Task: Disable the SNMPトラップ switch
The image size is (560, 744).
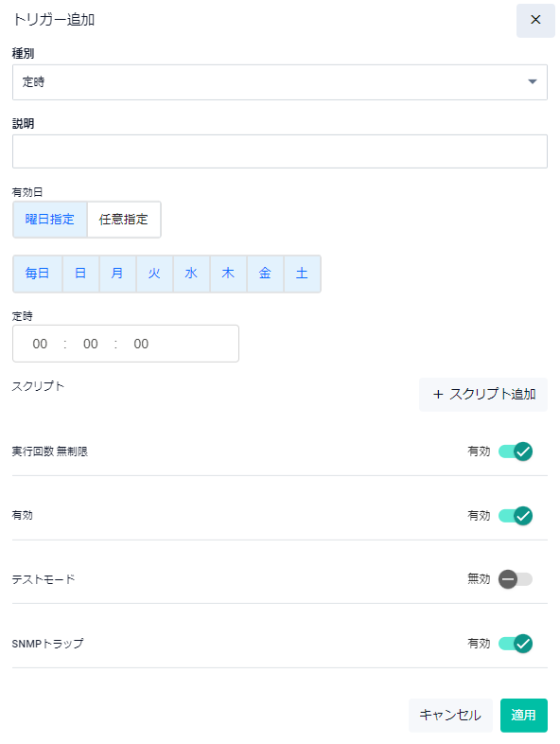Action: tap(516, 644)
